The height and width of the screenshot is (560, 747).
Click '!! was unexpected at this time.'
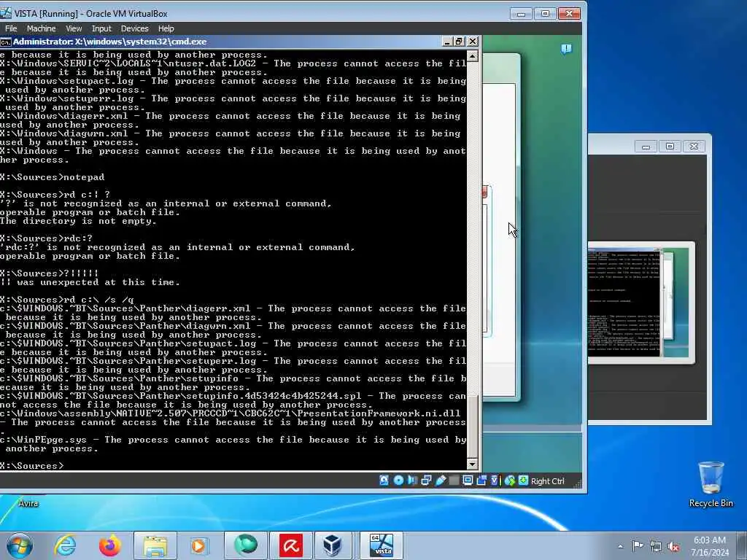point(90,282)
